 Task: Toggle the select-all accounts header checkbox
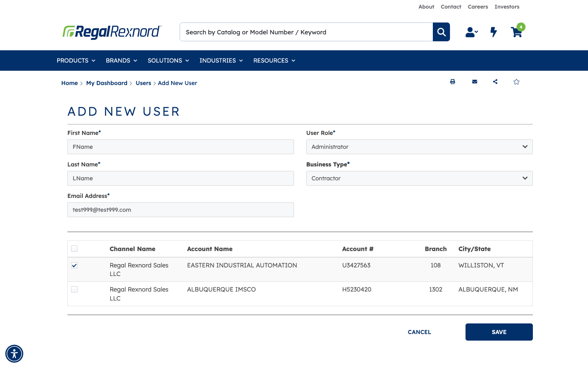(74, 249)
